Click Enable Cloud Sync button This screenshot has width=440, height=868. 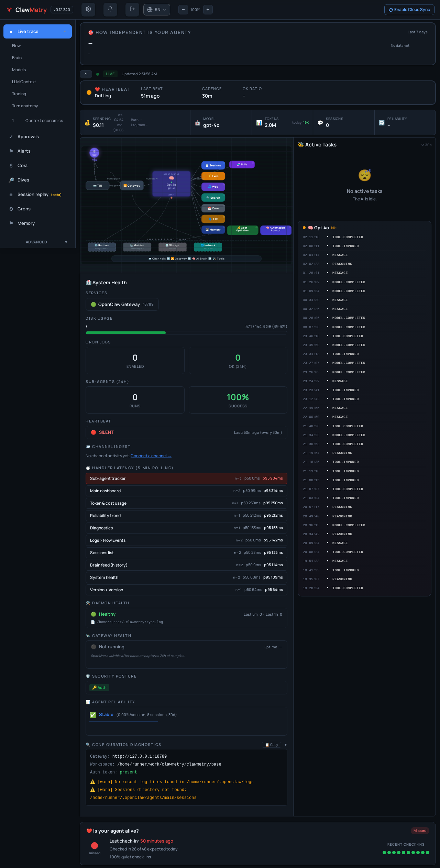pyautogui.click(x=409, y=10)
